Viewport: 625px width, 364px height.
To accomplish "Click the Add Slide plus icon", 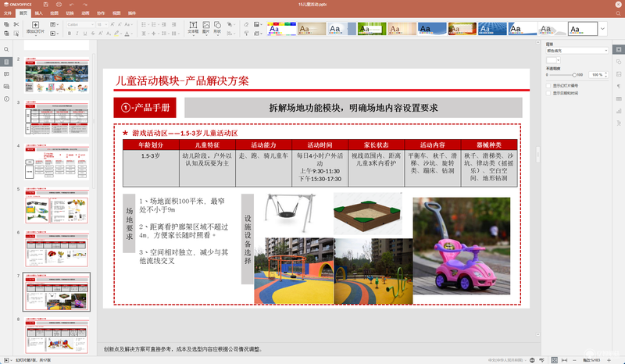I will pos(35,25).
